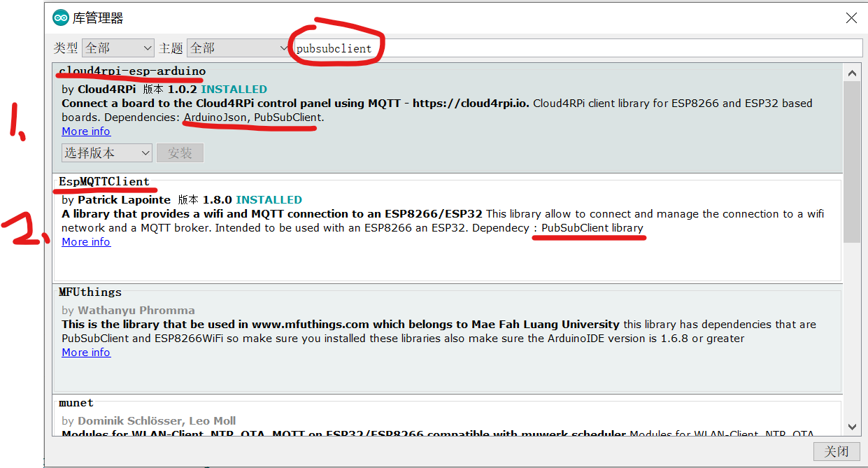The width and height of the screenshot is (868, 468).
Task: Click author text Dominik Schlösser, Leo Moll
Action: pyautogui.click(x=157, y=421)
